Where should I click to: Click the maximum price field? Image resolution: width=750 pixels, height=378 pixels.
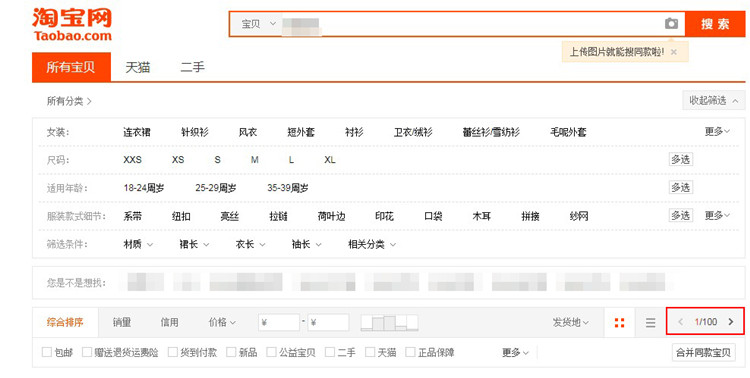(328, 322)
